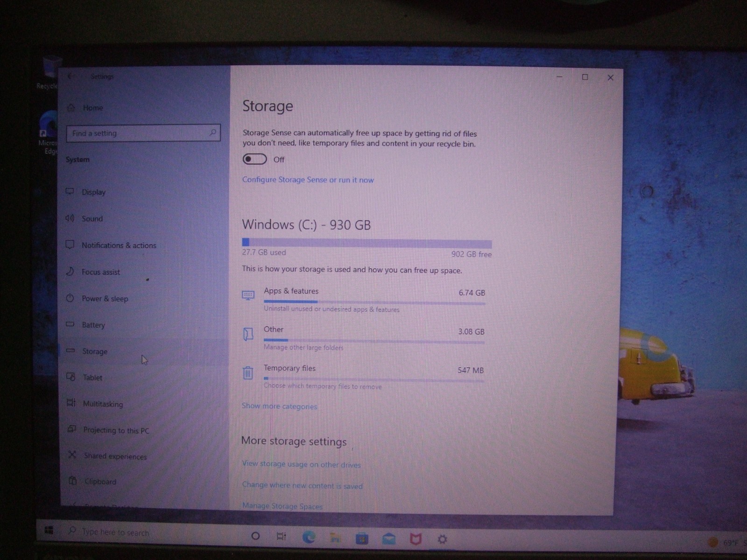747x560 pixels.
Task: Click Show more categories link
Action: 279,406
